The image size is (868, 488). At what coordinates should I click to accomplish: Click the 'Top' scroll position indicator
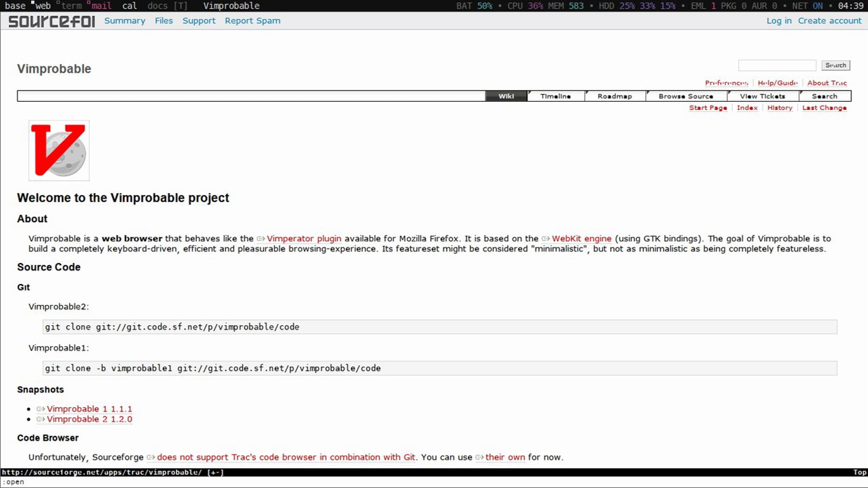point(860,472)
